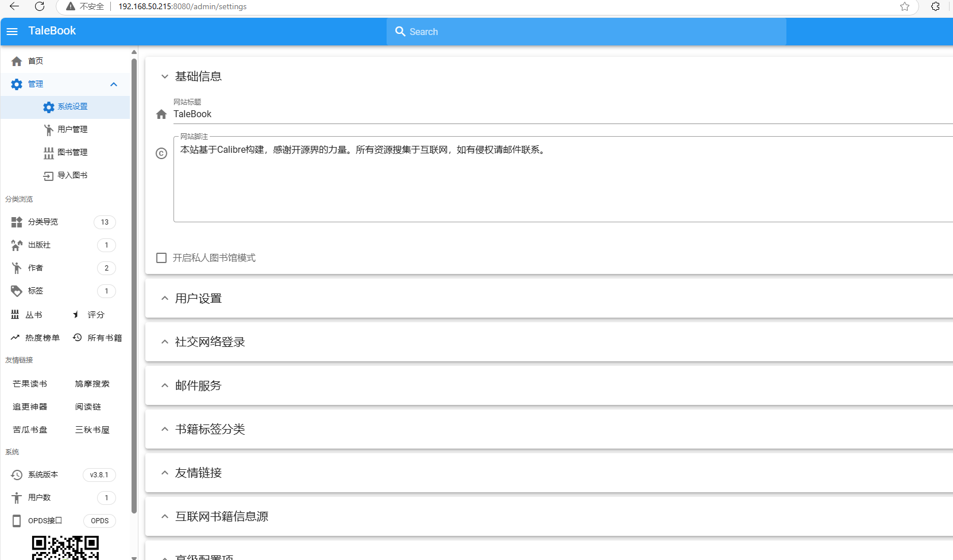
Task: Click the OPDS接口 tablet icon
Action: tap(17, 521)
